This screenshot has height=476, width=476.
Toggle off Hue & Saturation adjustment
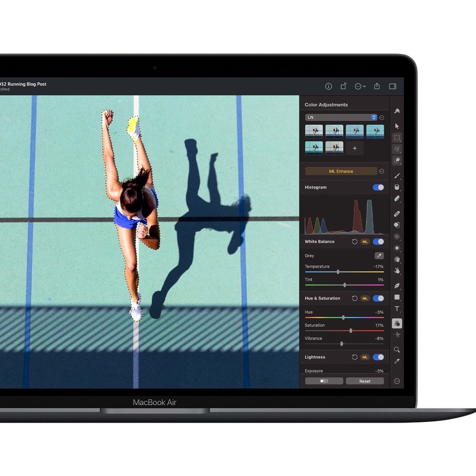378,298
